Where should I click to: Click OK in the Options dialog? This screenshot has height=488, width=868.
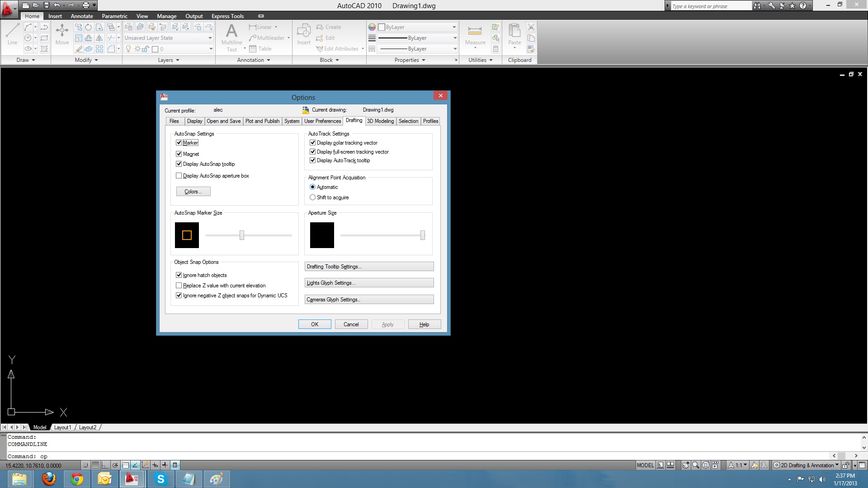pyautogui.click(x=315, y=324)
